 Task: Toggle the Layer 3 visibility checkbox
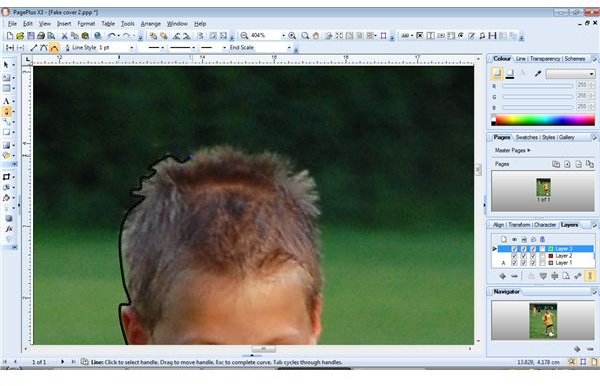[514, 249]
